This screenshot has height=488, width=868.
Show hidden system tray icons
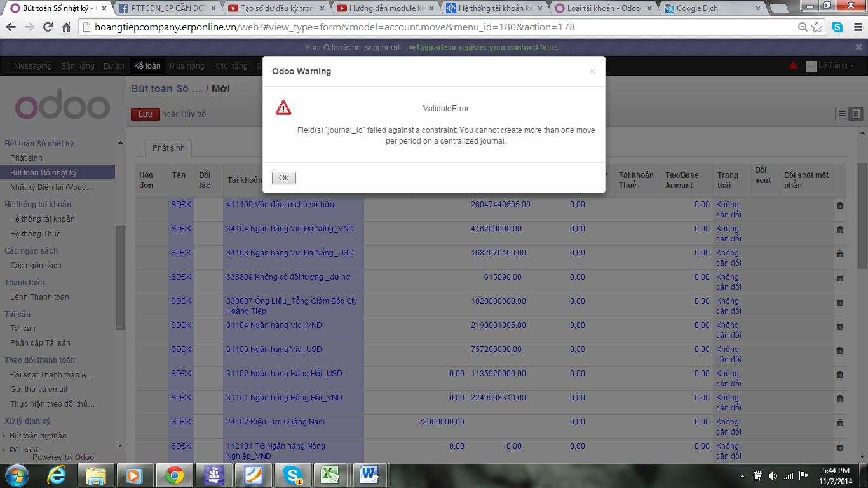(x=743, y=475)
